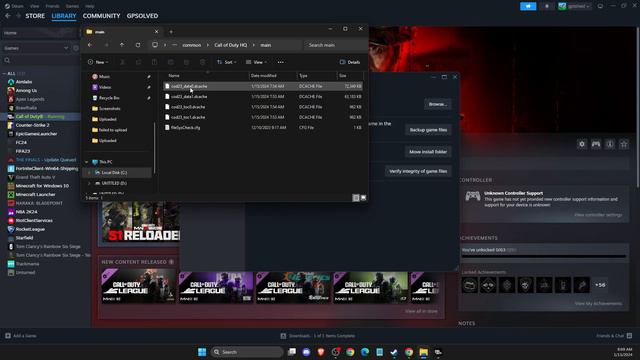Viewport: 640px width, 360px height.
Task: Click the Steam notifications bell icon
Action: (547, 6)
